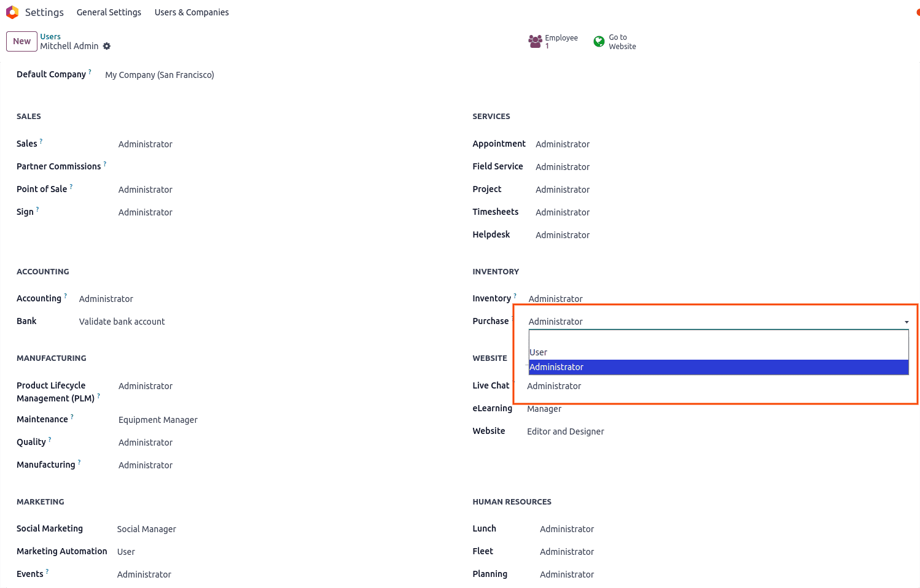The image size is (920, 588).
Task: Click Default Company value 'My Company (San Francisco)'
Action: coord(160,75)
